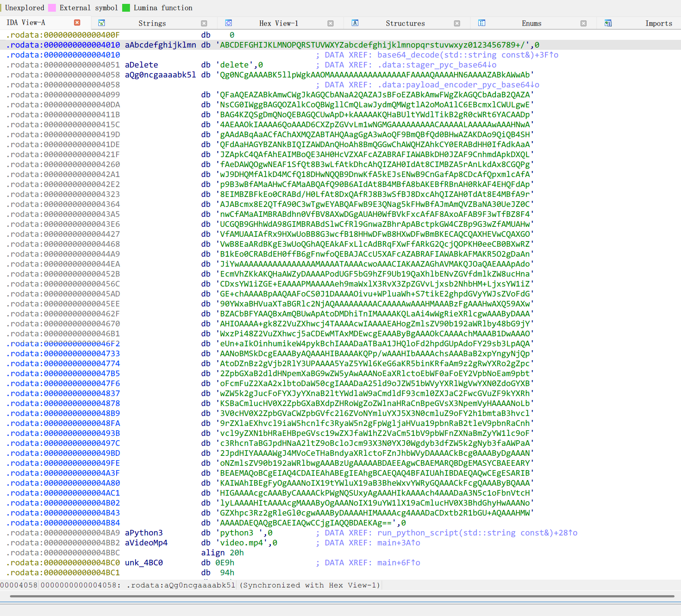This screenshot has width=681, height=616.
Task: Click the Enums tab icon
Action: [x=481, y=23]
